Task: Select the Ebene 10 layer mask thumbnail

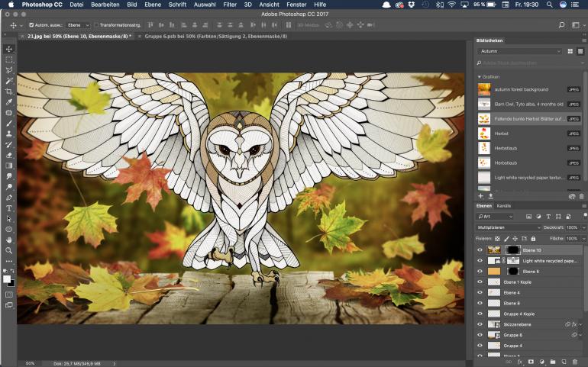Action: [512, 250]
